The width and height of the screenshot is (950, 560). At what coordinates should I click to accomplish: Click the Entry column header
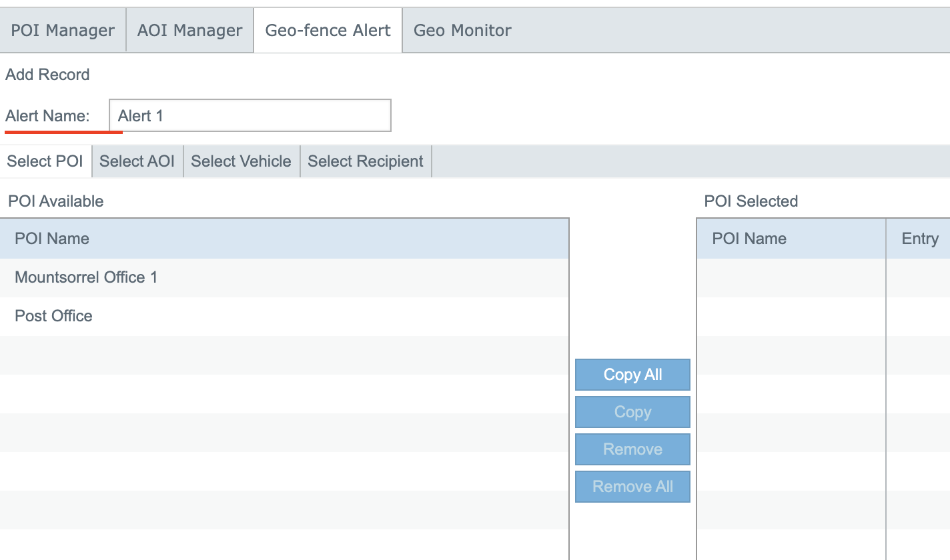(920, 239)
